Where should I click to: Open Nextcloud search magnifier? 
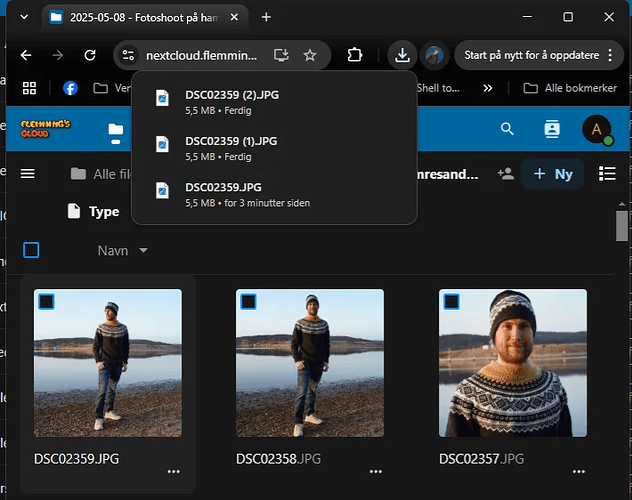pyautogui.click(x=507, y=129)
